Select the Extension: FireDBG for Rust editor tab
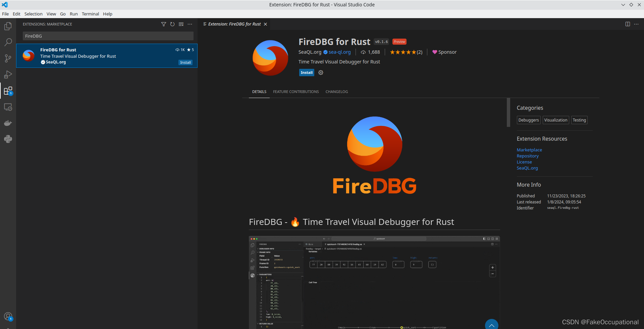The height and width of the screenshot is (329, 644). click(235, 24)
